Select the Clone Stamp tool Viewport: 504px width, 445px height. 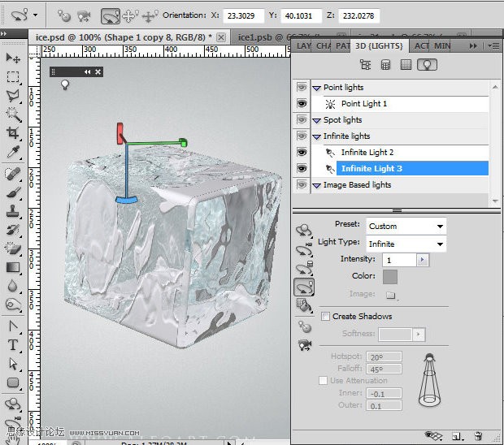tap(13, 212)
